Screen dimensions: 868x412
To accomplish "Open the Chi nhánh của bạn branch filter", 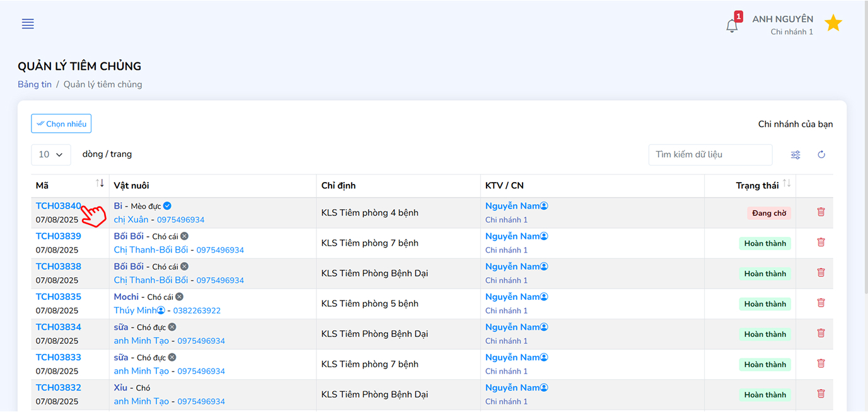I will pos(795,124).
